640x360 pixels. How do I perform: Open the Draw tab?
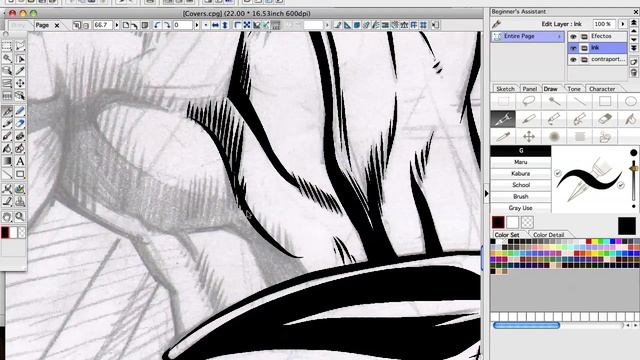[x=551, y=89]
